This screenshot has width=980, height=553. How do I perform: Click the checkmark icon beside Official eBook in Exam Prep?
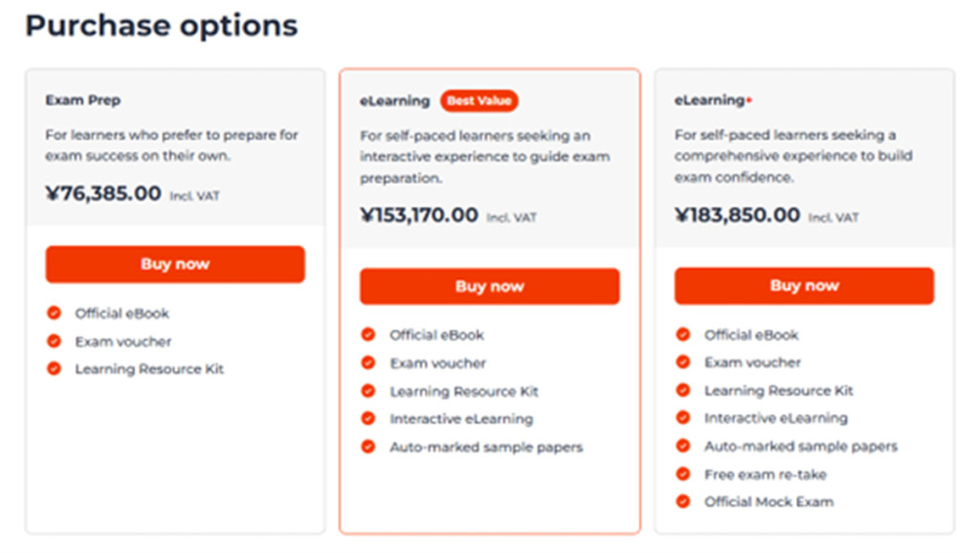[54, 313]
